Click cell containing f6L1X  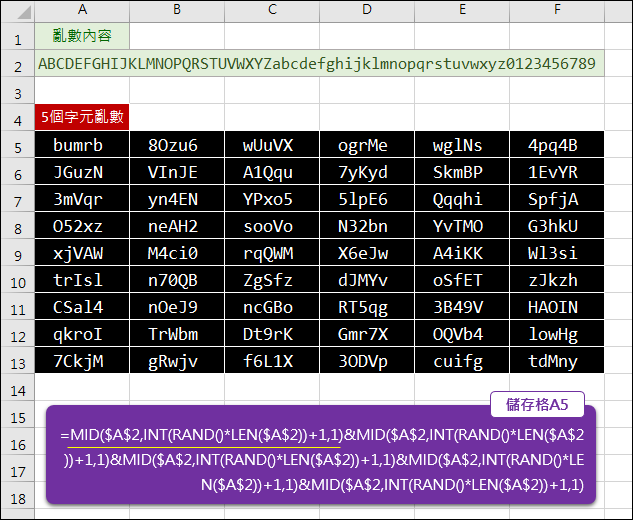pos(272,360)
